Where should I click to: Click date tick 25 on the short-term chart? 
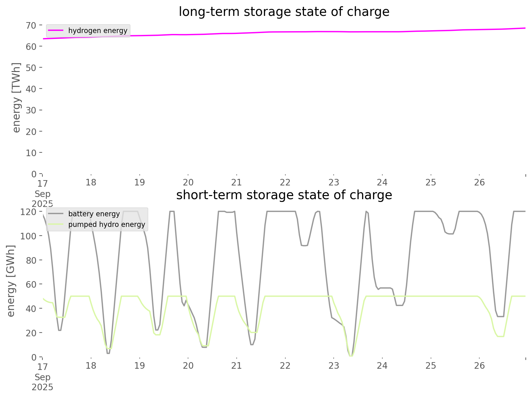(431, 366)
